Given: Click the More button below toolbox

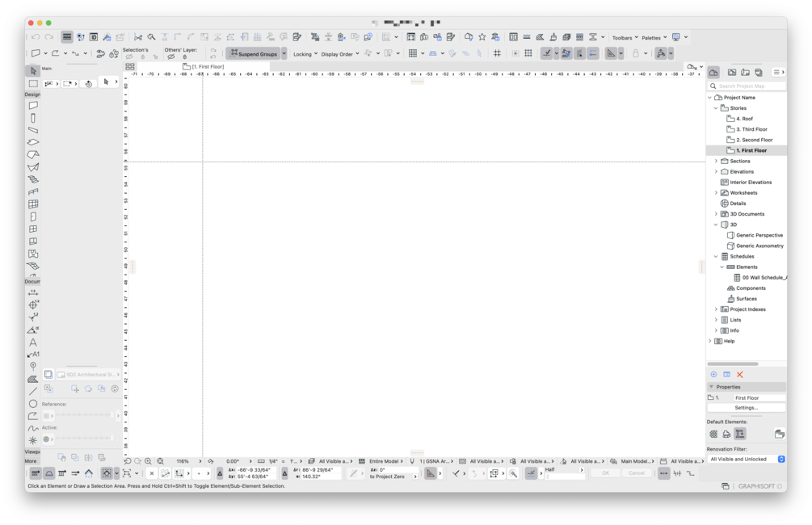Looking at the screenshot, I should pos(31,461).
